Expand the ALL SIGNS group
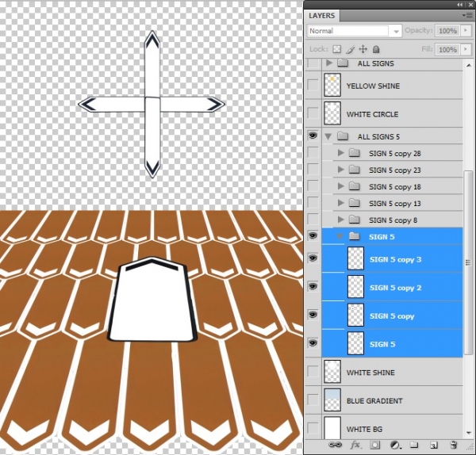Image resolution: width=476 pixels, height=455 pixels. pyautogui.click(x=329, y=63)
